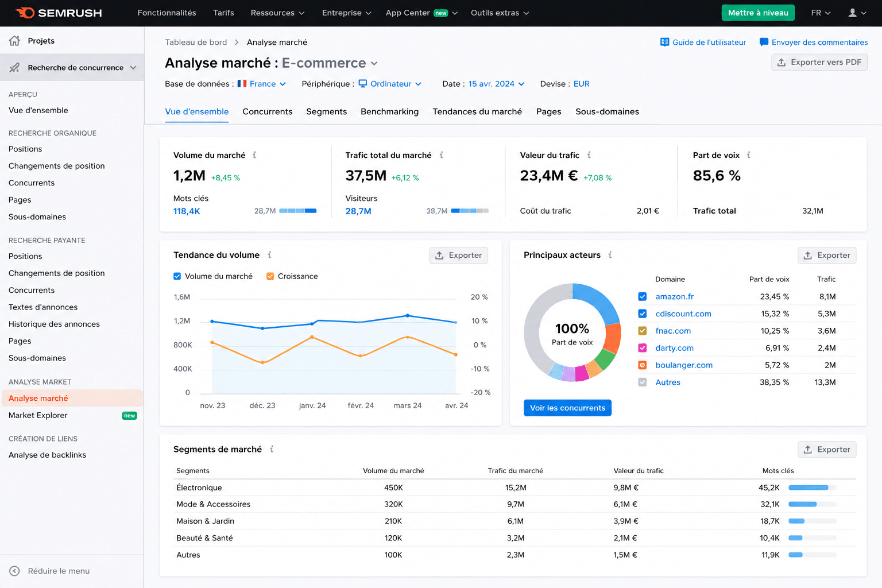This screenshot has width=882, height=588.
Task: Click info icon beside Tendance du volume
Action: (x=269, y=255)
